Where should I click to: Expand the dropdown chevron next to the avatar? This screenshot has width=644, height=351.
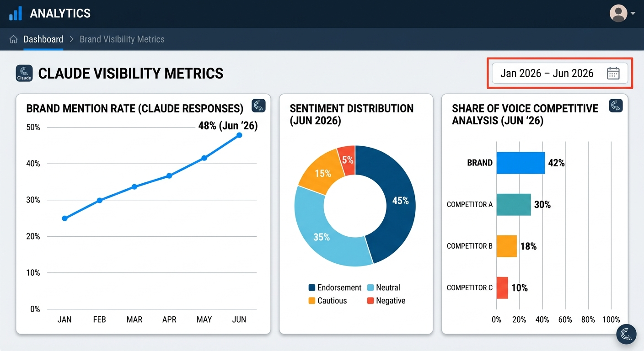[633, 13]
